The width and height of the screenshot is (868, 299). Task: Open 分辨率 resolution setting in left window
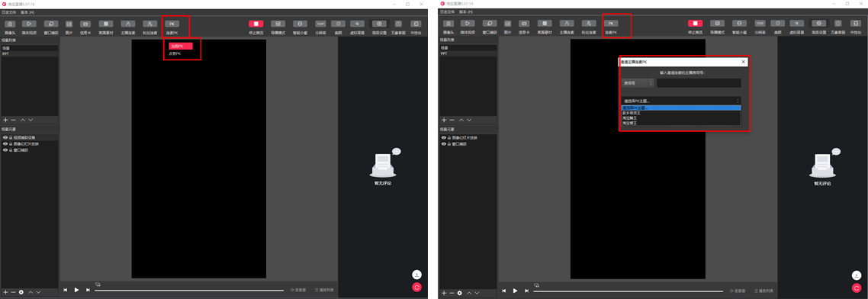click(320, 27)
